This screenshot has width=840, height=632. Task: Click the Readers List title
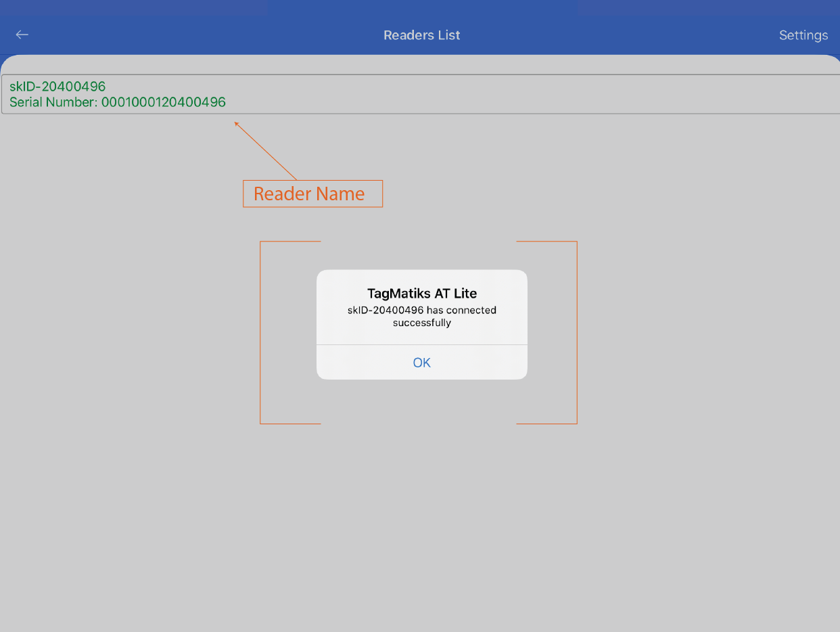tap(421, 35)
